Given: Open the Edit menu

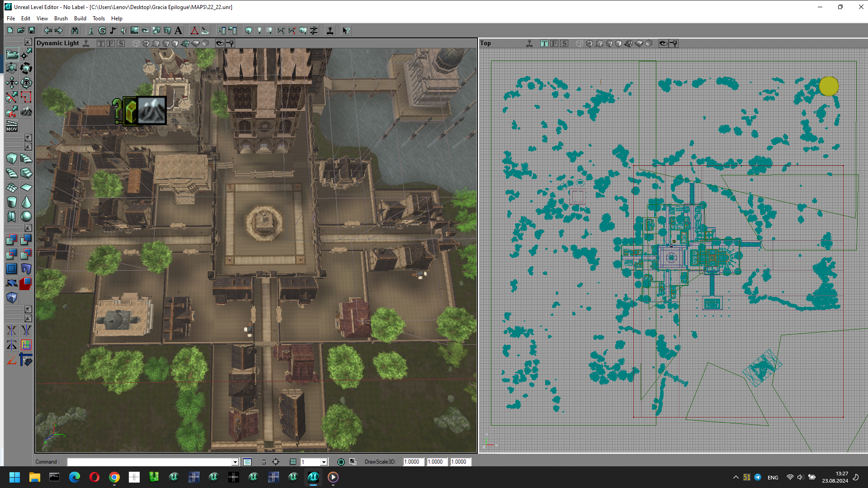Looking at the screenshot, I should point(26,19).
